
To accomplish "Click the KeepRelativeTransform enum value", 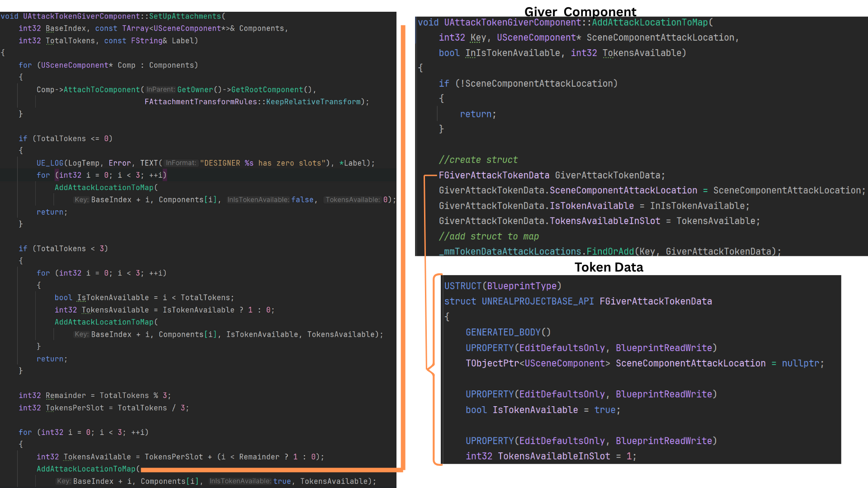I will 313,102.
